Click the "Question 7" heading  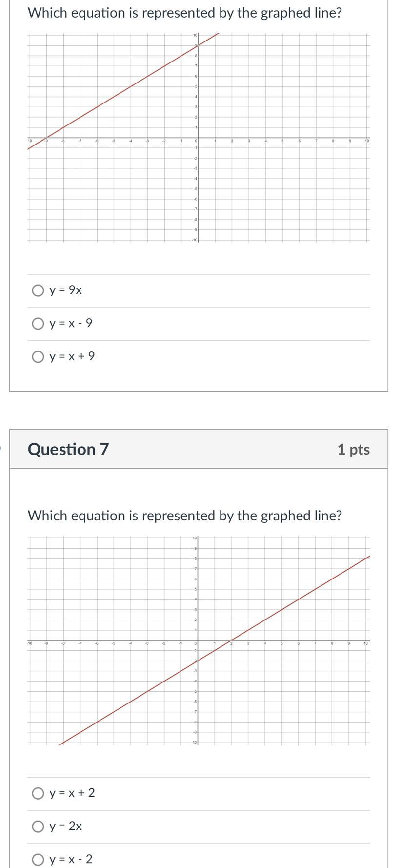[x=68, y=449]
